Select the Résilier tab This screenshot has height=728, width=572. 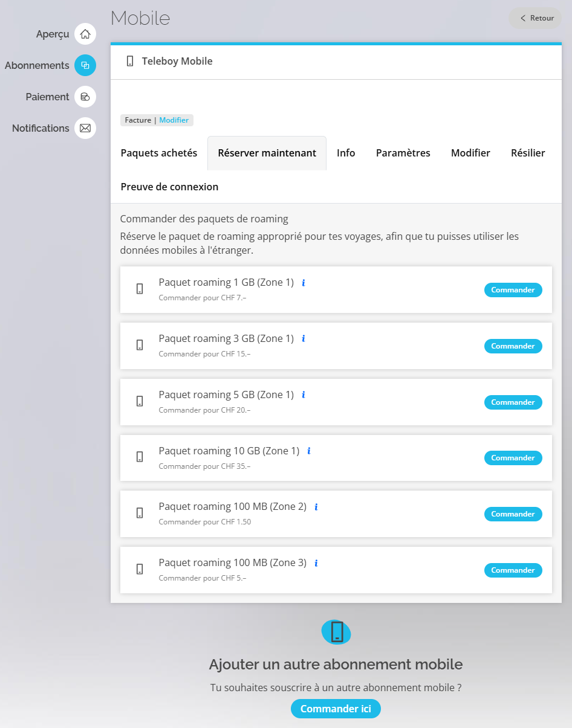(528, 153)
